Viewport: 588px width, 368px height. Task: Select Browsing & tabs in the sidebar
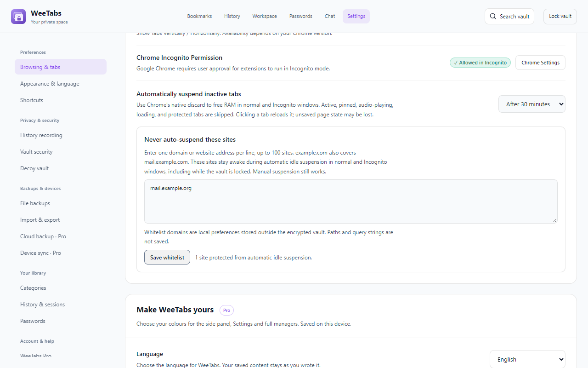click(61, 67)
